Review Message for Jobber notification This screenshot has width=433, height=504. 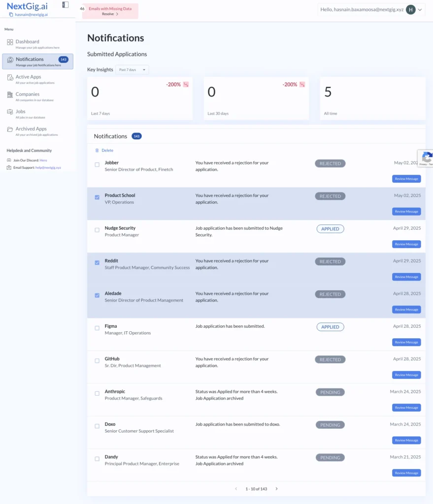click(406, 179)
